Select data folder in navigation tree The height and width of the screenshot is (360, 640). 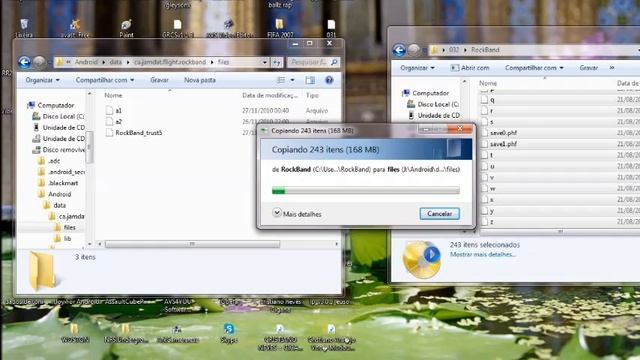click(x=60, y=205)
